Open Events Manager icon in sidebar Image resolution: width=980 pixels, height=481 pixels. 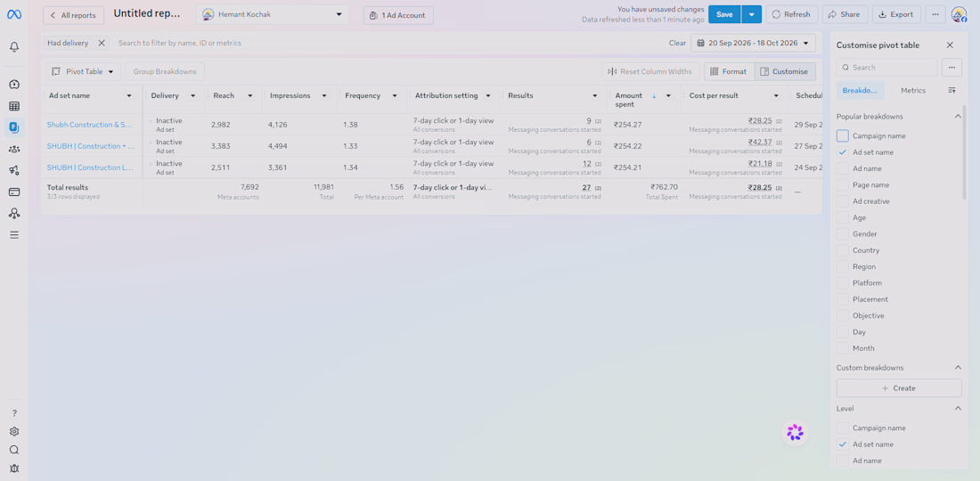pyautogui.click(x=13, y=214)
